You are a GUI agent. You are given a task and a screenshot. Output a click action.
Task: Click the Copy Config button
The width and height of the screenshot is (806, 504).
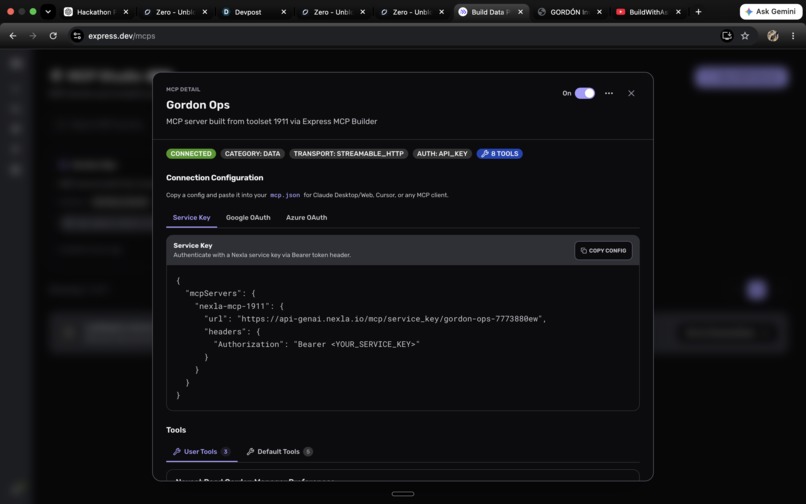[603, 250]
